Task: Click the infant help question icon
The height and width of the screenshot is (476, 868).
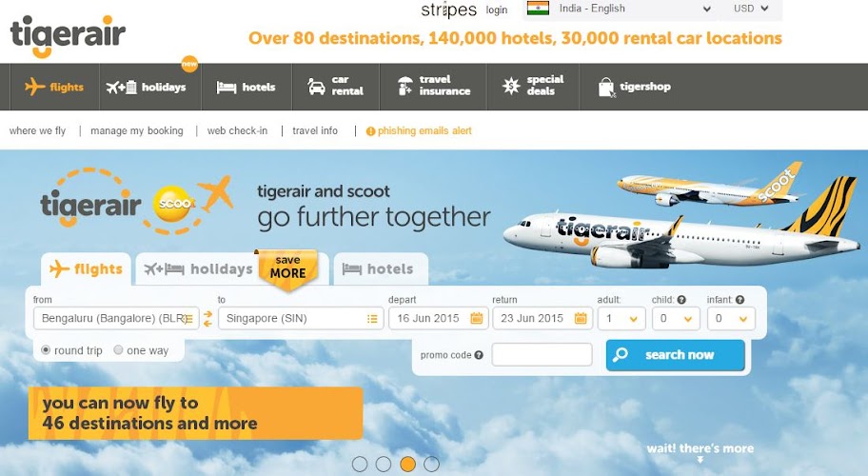Action: (x=740, y=300)
